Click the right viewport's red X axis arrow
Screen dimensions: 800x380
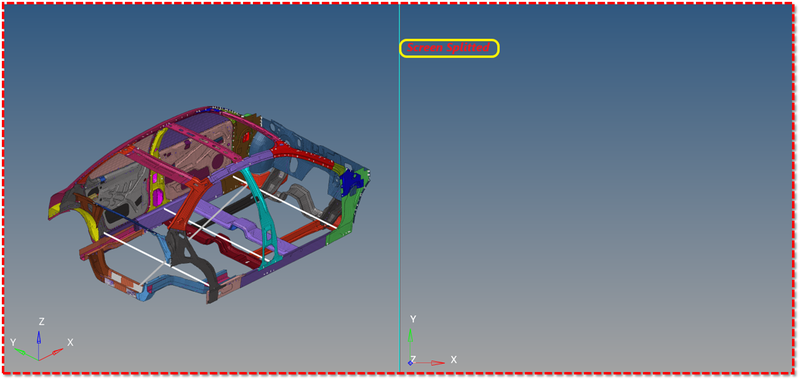(x=428, y=363)
